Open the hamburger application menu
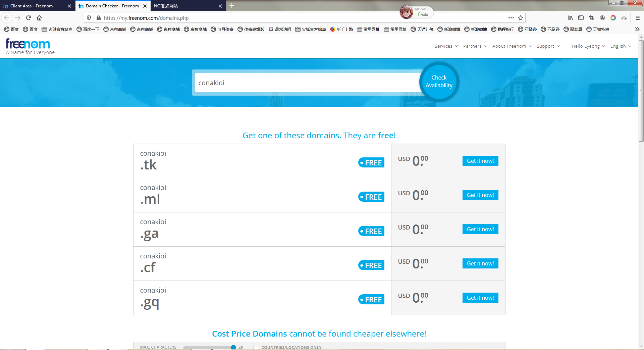The width and height of the screenshot is (644, 350). click(638, 18)
